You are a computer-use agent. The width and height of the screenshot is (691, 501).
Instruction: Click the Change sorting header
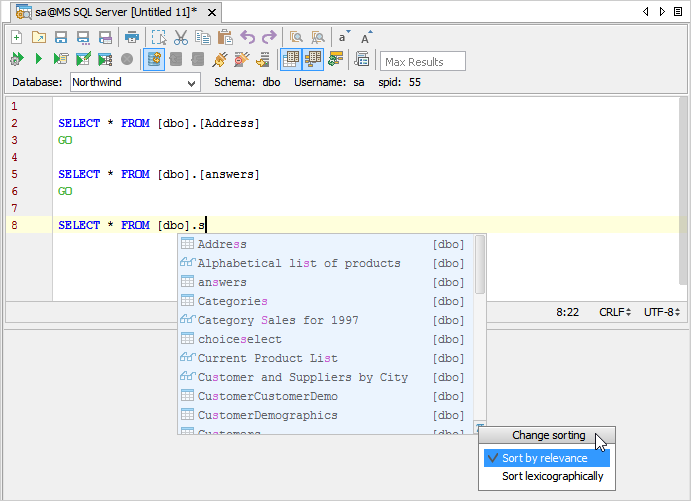(547, 435)
